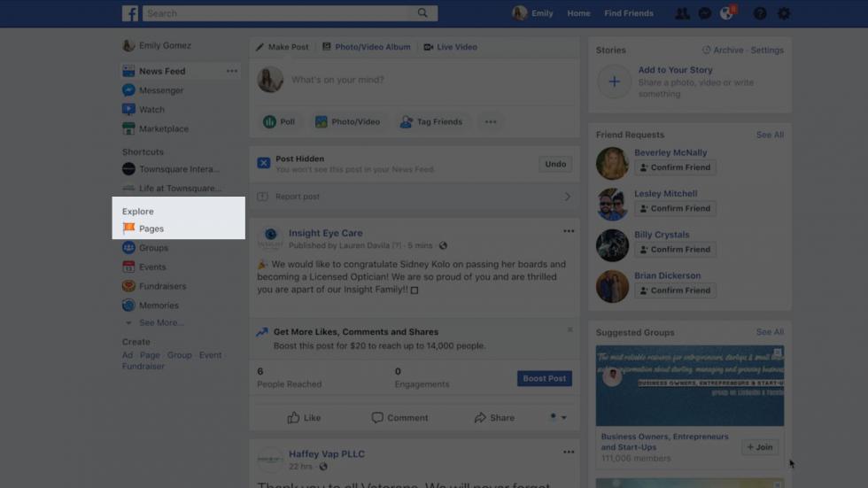The image size is (868, 488).
Task: Open Insight Eye Care post options ellipsis
Action: pos(569,231)
